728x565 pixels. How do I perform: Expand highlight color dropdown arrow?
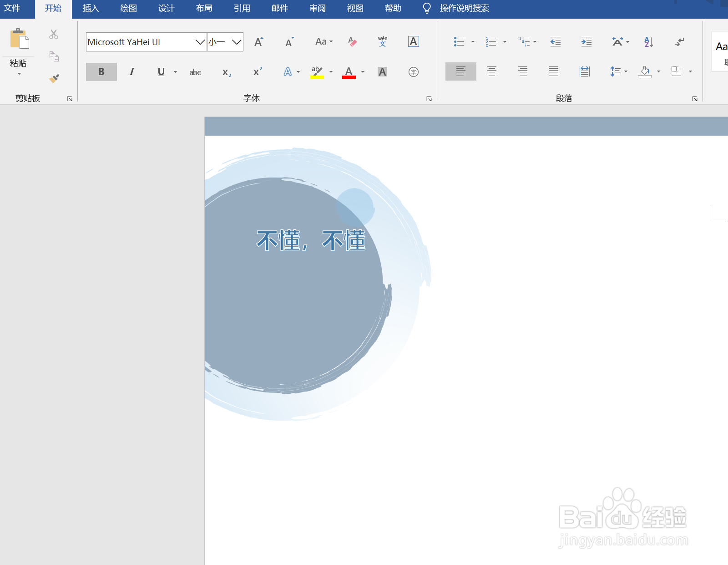click(x=331, y=72)
